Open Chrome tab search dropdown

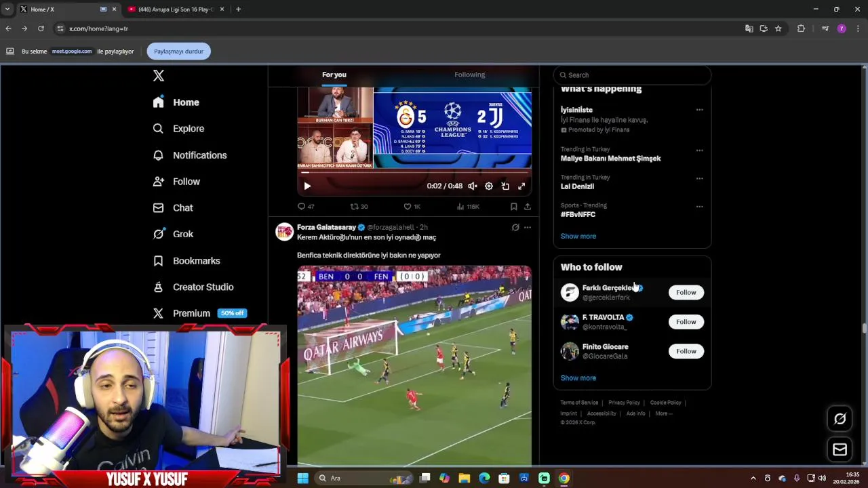7,9
